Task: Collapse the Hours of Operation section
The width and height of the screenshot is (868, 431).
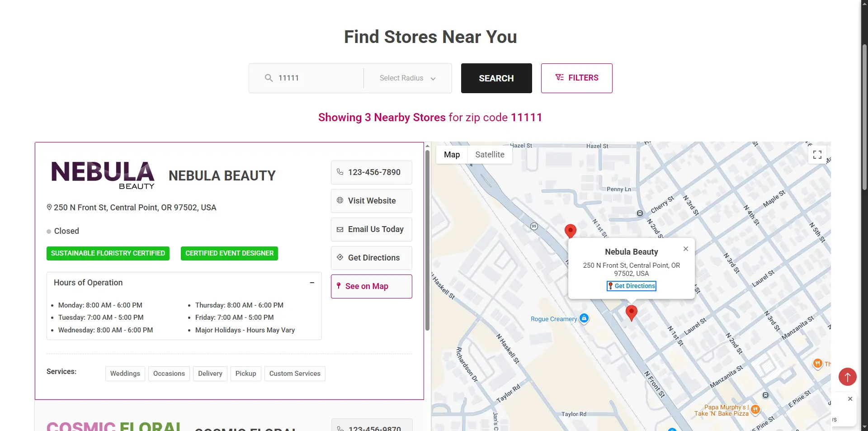Action: coord(312,283)
